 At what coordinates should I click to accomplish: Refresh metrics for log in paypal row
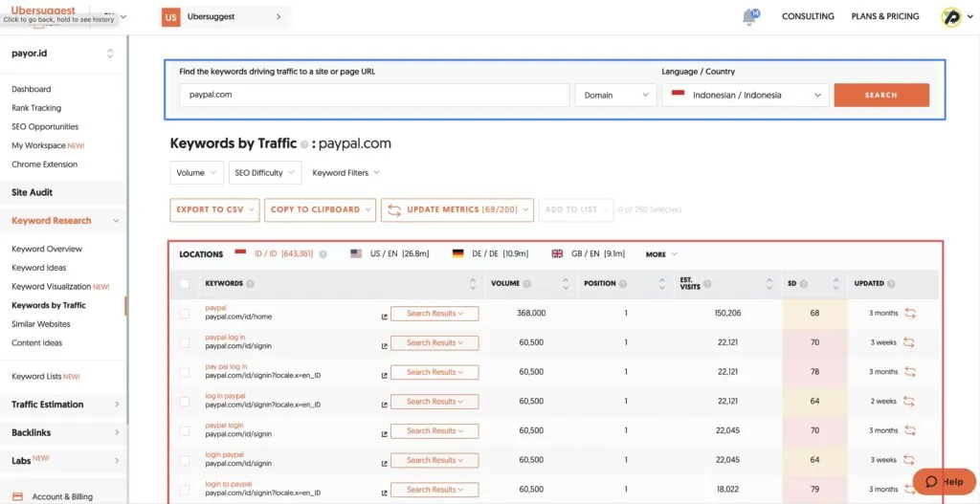(909, 402)
